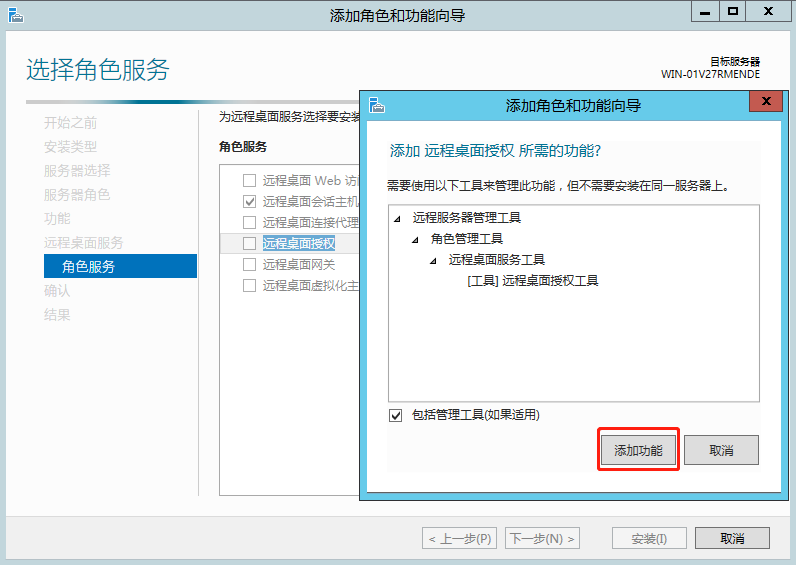Viewport: 796px width, 565px height.
Task: Cancel the wizard with bottom 取消 button
Action: 732,539
